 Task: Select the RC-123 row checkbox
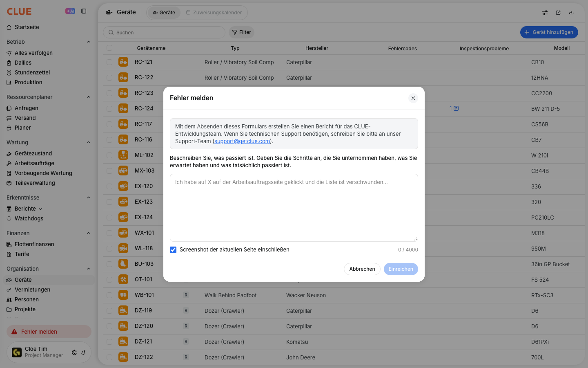point(109,93)
